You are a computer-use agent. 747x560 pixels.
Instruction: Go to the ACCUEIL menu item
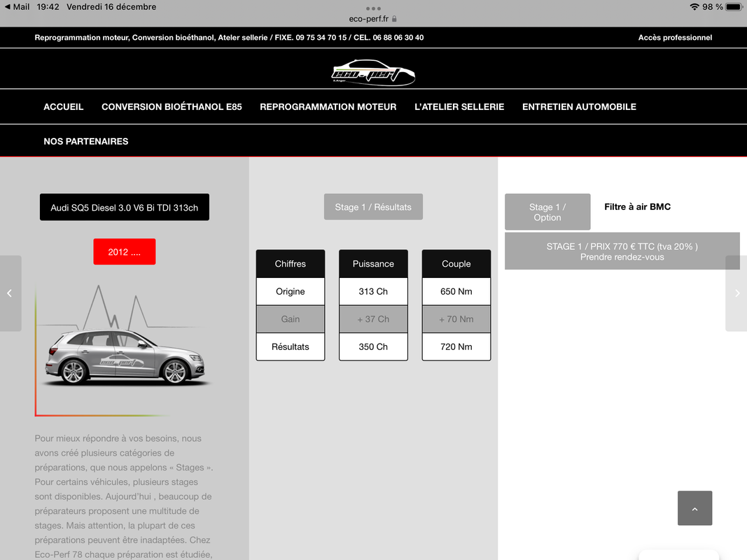(64, 106)
